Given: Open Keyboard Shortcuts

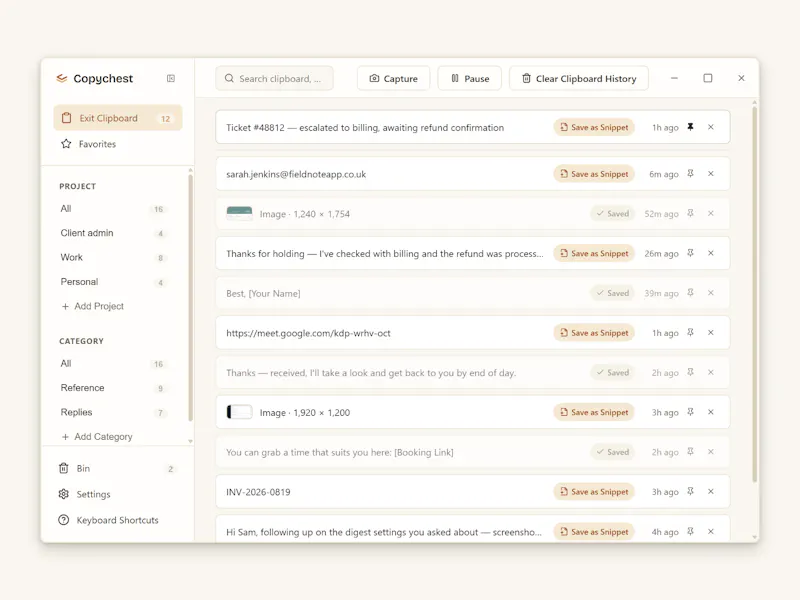Looking at the screenshot, I should [x=117, y=520].
